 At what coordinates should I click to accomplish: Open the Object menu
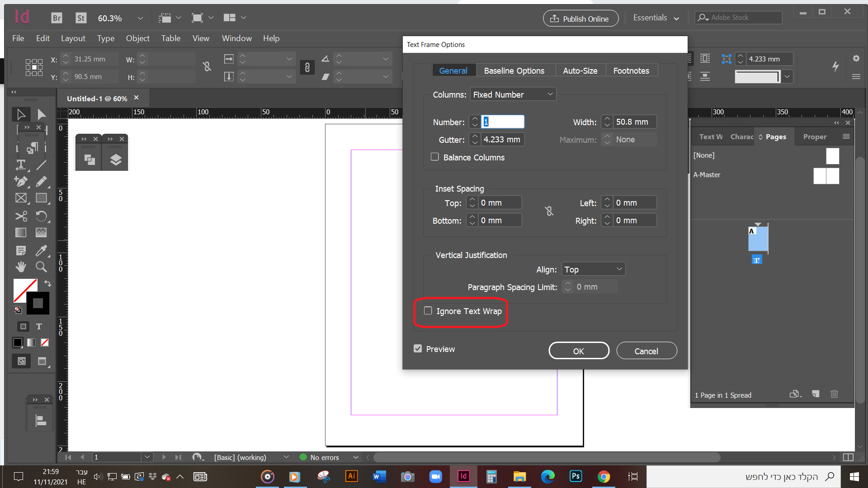pos(137,38)
